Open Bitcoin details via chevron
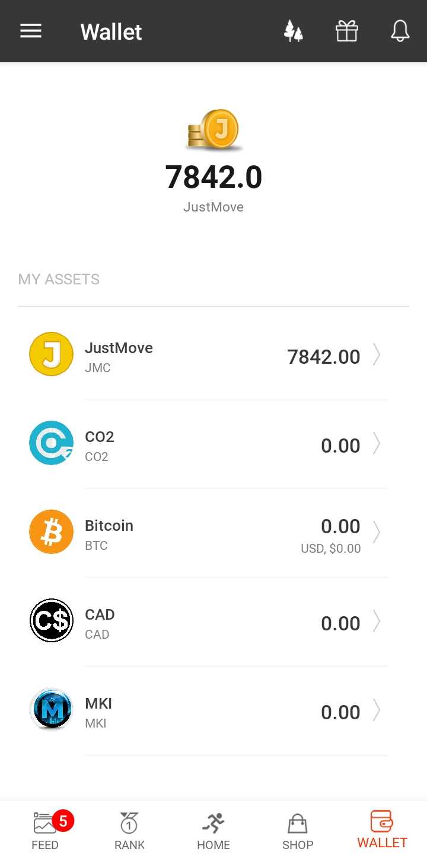The height and width of the screenshot is (868, 427). click(376, 533)
